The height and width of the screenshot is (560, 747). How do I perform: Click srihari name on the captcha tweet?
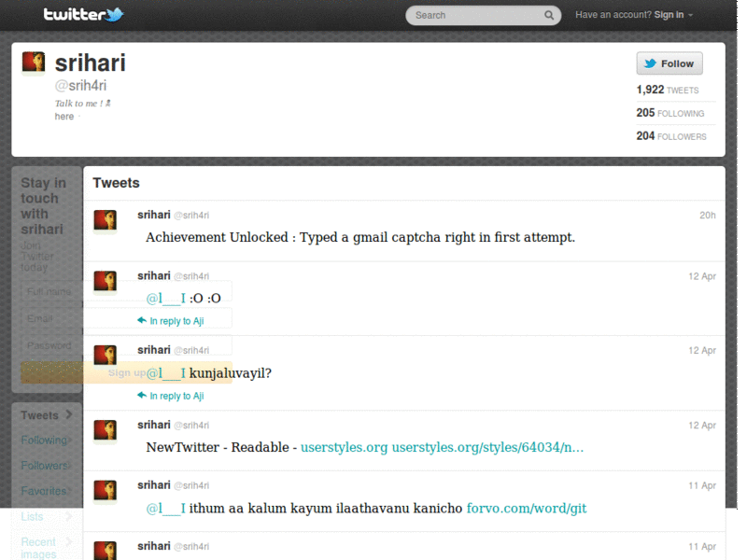(153, 215)
